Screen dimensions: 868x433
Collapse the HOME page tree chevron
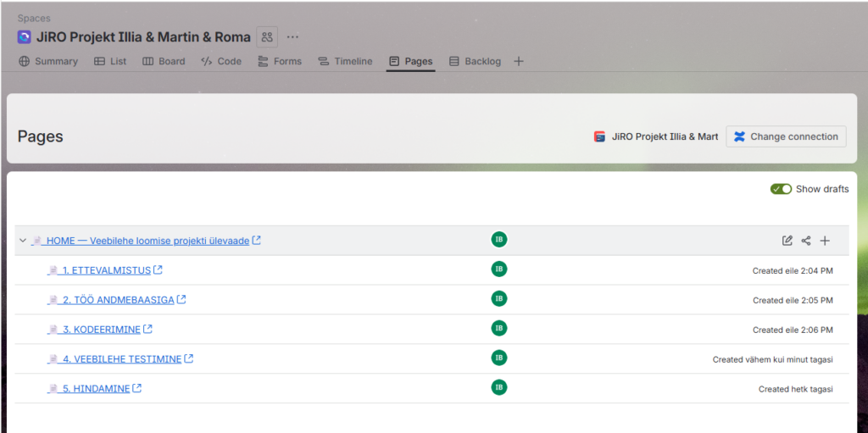click(23, 241)
